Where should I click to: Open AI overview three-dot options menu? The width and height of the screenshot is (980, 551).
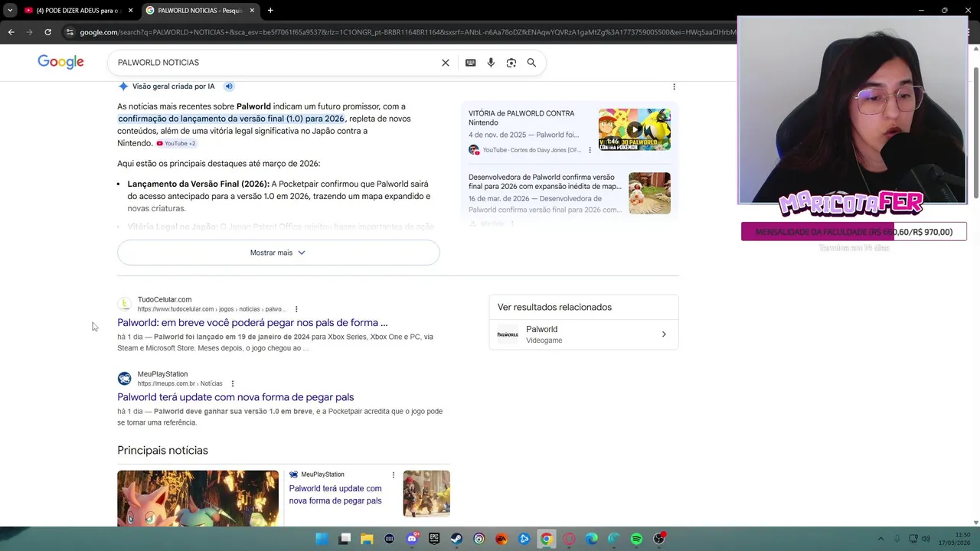tap(674, 86)
